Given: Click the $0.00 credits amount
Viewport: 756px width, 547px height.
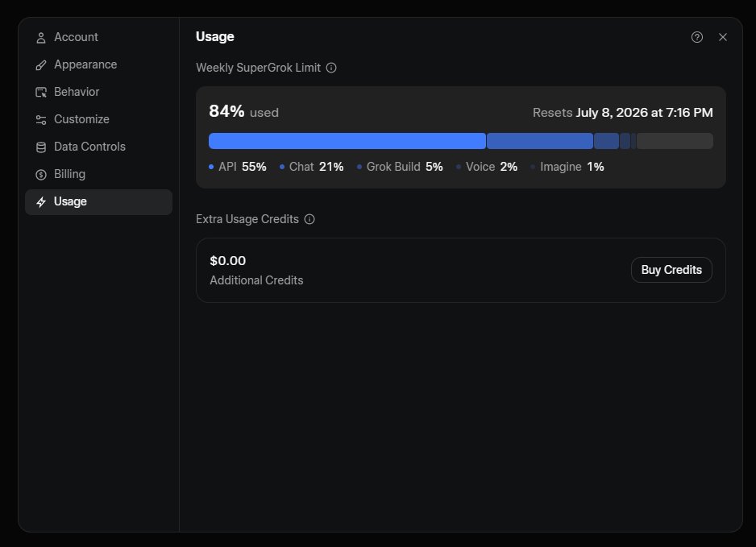Looking at the screenshot, I should 227,261.
